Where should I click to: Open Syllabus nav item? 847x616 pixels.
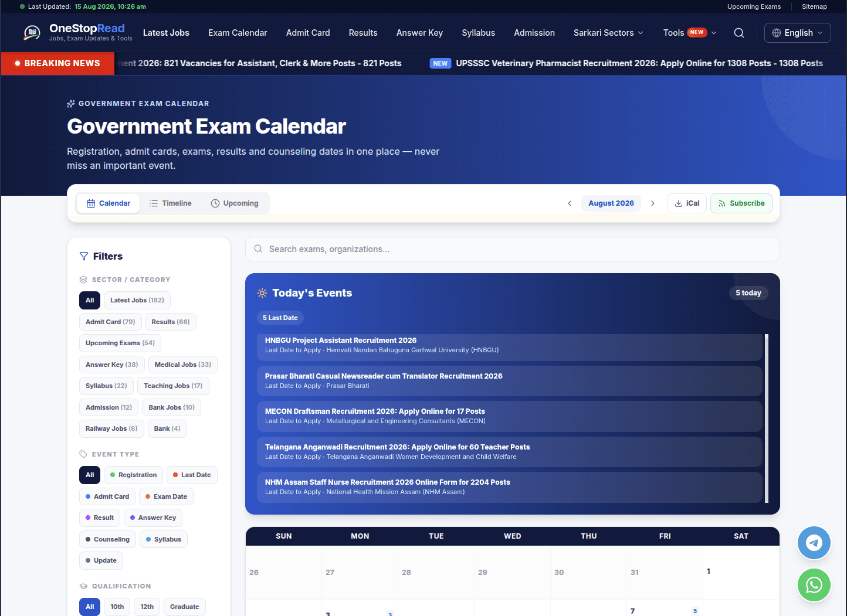(479, 33)
